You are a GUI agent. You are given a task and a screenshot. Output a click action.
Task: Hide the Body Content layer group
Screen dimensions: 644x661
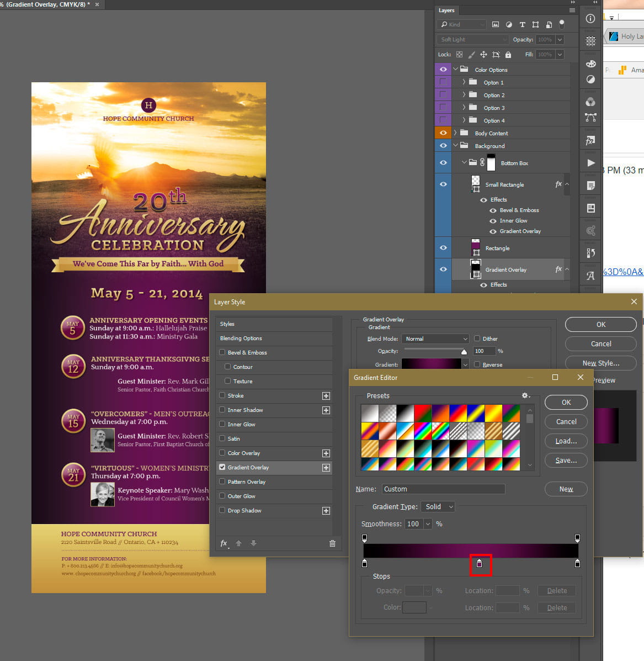point(443,133)
